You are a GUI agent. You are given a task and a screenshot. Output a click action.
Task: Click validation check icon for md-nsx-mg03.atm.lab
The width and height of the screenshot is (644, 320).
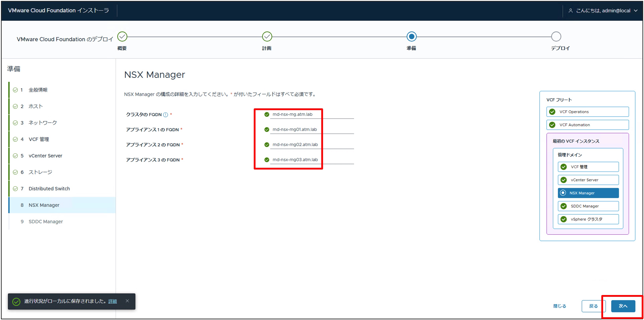click(267, 160)
